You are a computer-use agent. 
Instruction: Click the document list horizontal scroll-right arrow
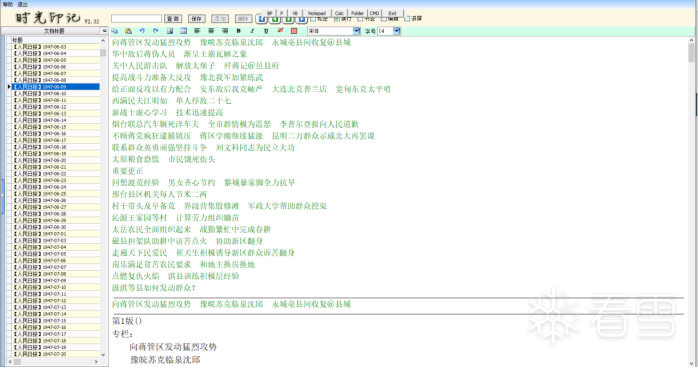pyautogui.click(x=96, y=362)
